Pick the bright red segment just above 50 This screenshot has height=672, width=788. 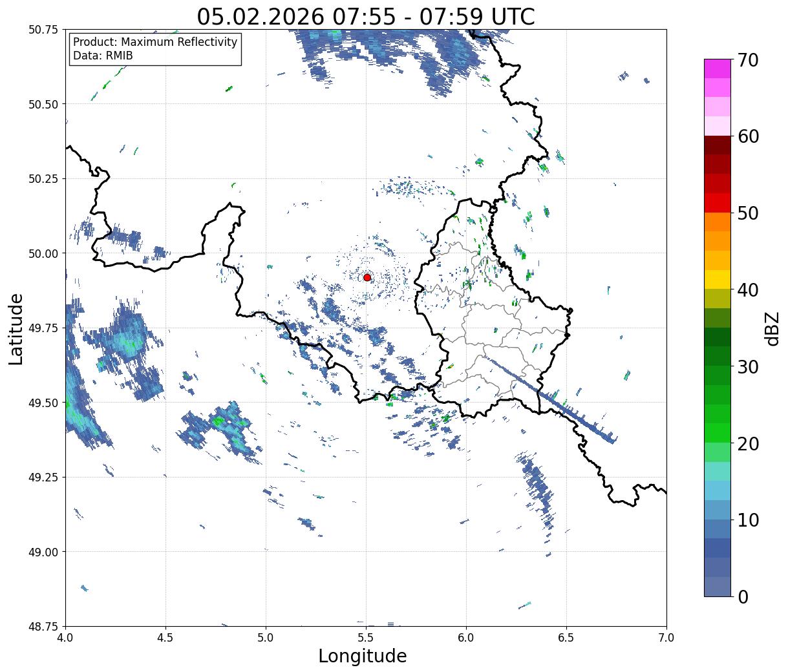tap(718, 203)
